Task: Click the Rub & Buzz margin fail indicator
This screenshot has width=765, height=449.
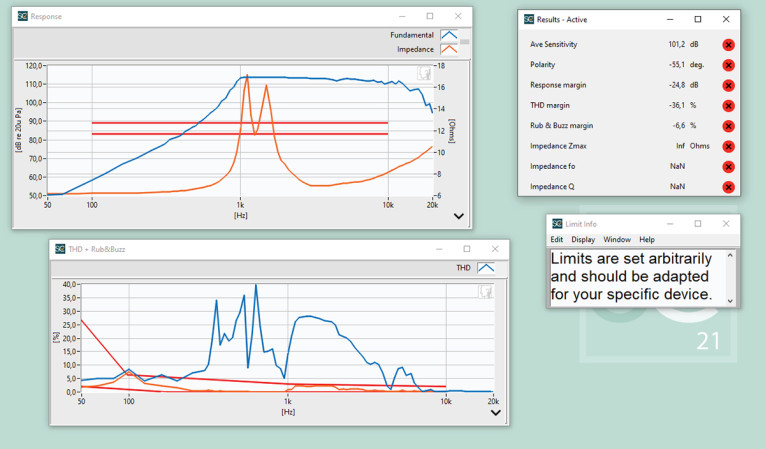Action: [x=728, y=126]
